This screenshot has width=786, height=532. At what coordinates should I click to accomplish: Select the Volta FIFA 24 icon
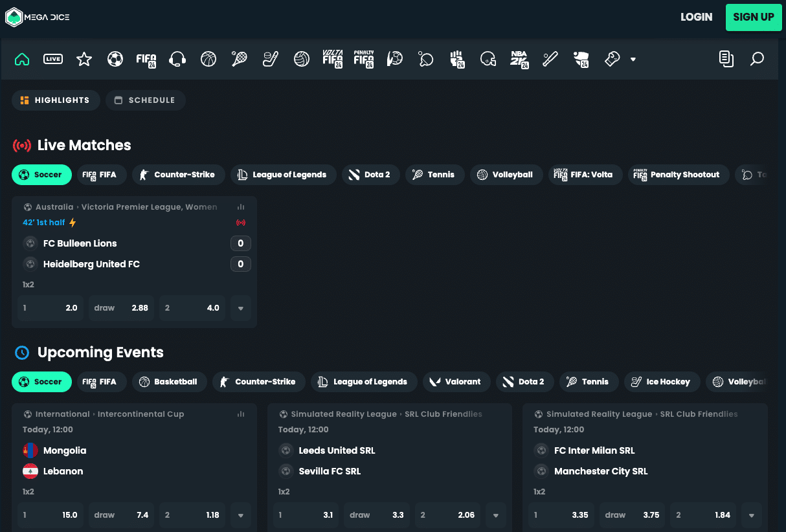click(332, 60)
